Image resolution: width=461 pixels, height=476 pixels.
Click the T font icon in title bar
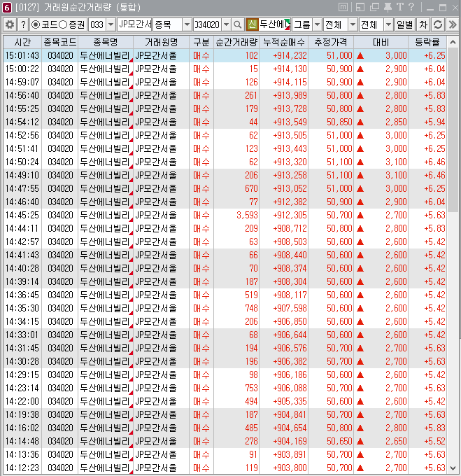tap(399, 7)
